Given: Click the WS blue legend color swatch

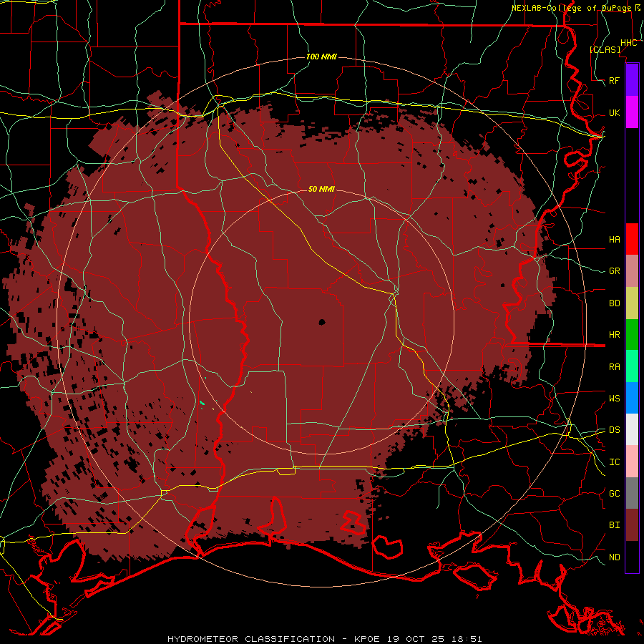Looking at the screenshot, I should tap(632, 398).
